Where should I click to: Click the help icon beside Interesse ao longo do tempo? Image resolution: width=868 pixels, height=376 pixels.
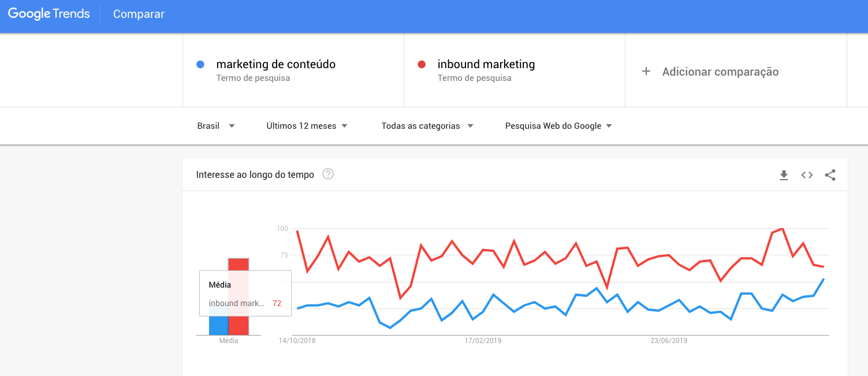[327, 174]
